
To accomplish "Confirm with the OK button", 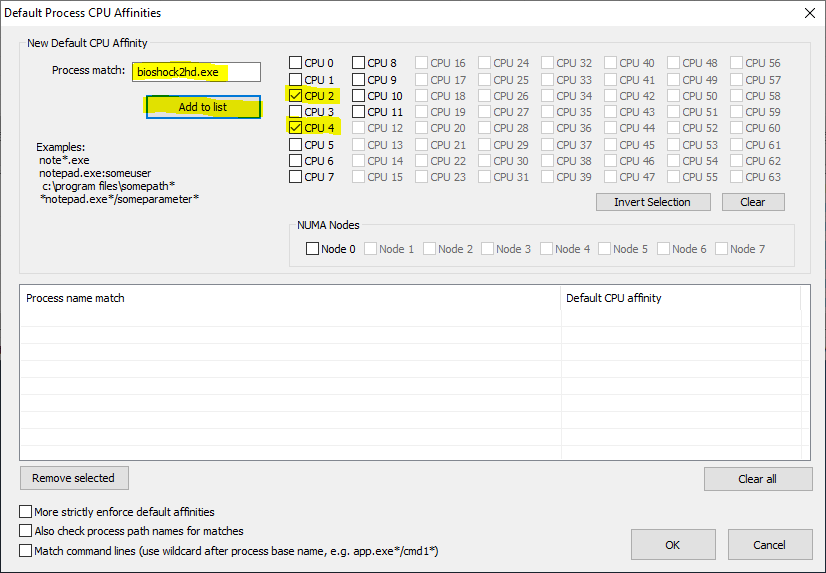I will click(672, 545).
